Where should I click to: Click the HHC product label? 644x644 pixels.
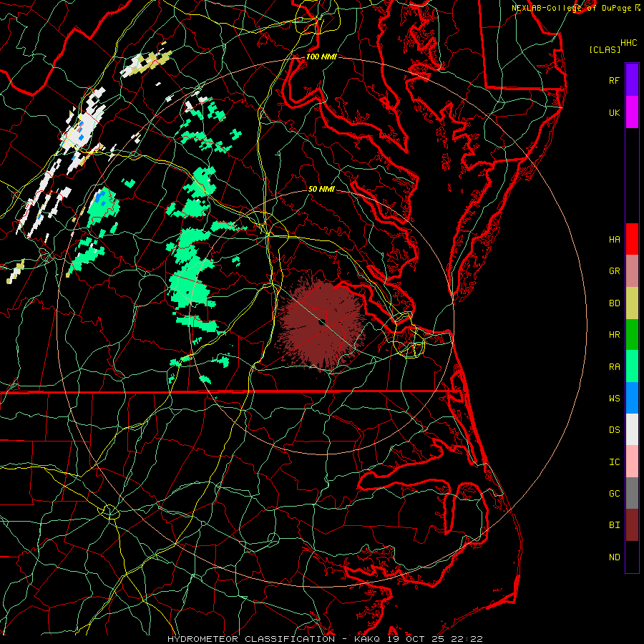(x=628, y=43)
